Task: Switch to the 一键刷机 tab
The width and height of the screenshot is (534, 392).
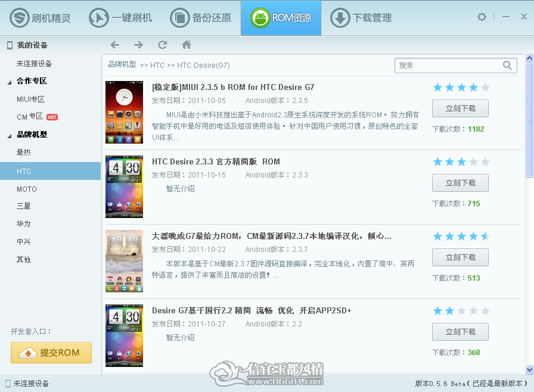Action: 120,18
